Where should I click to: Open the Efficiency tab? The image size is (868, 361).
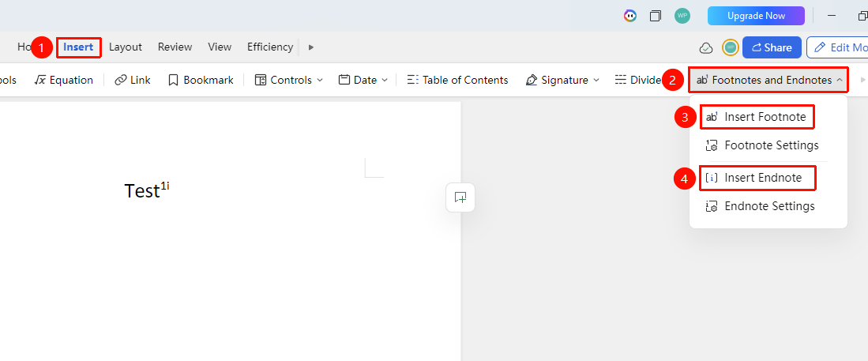pyautogui.click(x=270, y=47)
